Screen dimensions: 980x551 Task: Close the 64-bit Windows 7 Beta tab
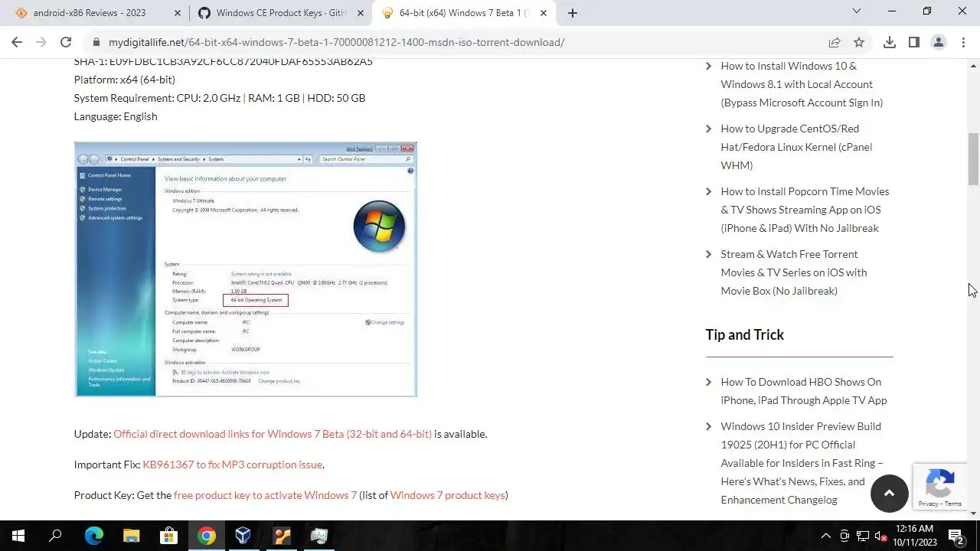tap(544, 13)
